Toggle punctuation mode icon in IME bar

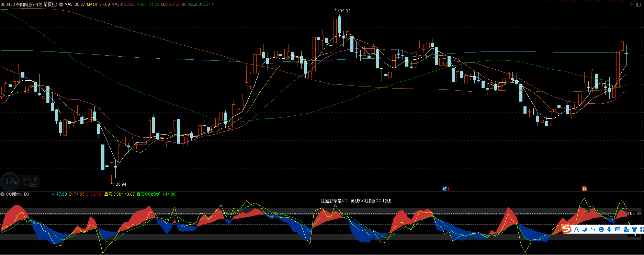coord(593,229)
